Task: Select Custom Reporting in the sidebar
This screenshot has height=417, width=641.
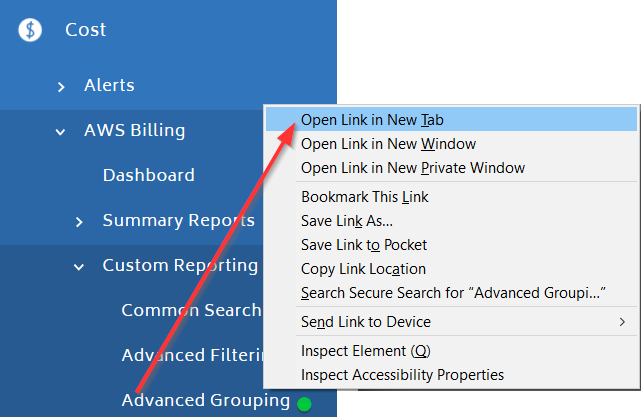Action: 180,265
